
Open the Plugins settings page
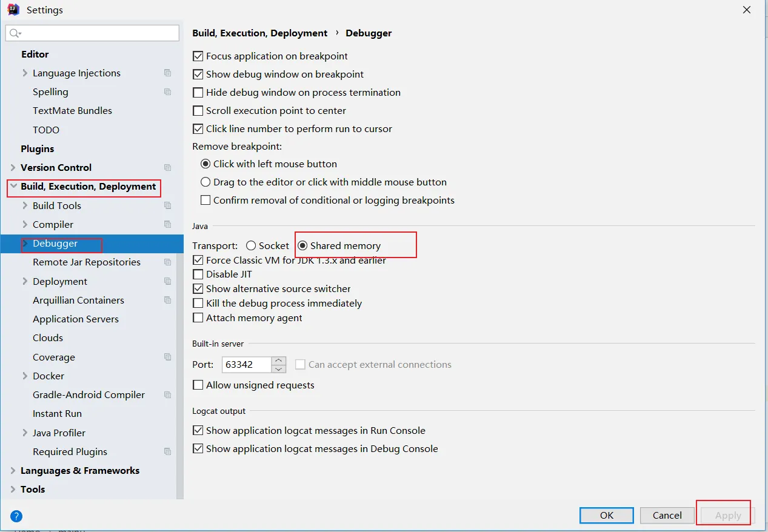[x=38, y=149]
